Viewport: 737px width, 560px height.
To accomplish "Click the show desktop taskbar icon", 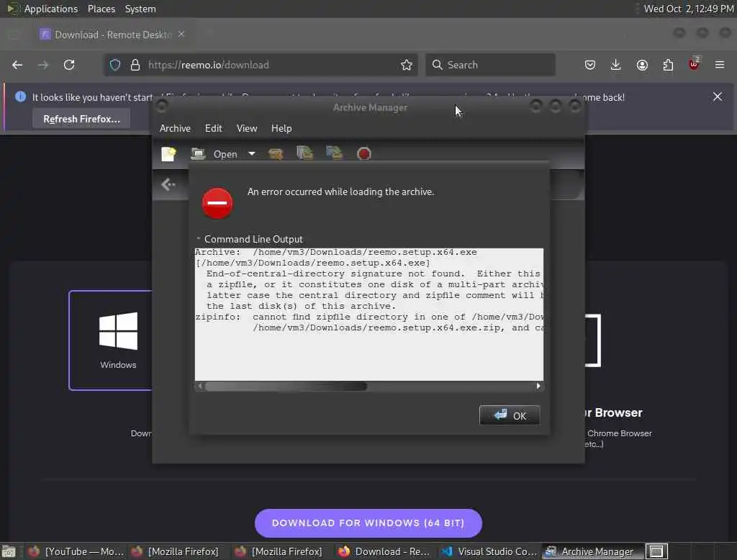I will pyautogui.click(x=9, y=551).
